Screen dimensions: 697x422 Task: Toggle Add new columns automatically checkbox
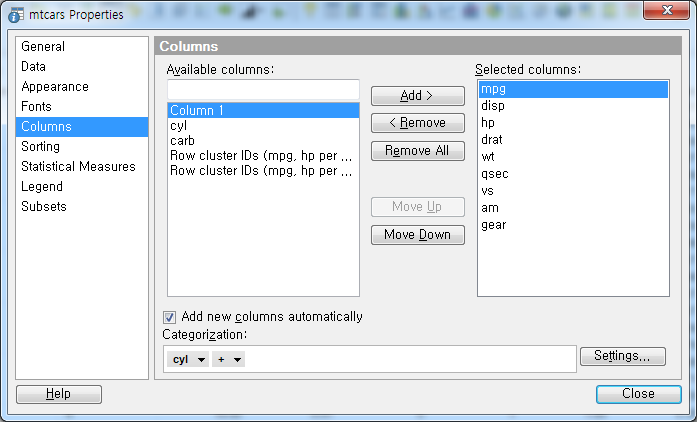tap(170, 317)
